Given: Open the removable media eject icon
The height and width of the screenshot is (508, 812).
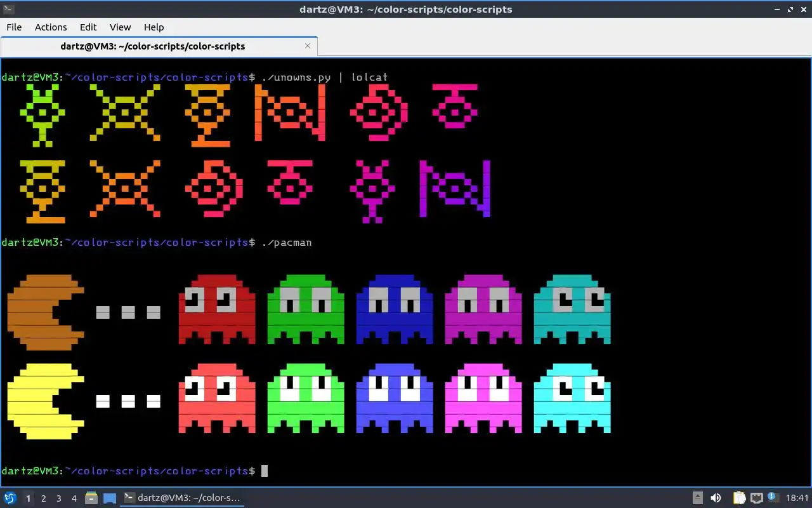Looking at the screenshot, I should pyautogui.click(x=697, y=498).
